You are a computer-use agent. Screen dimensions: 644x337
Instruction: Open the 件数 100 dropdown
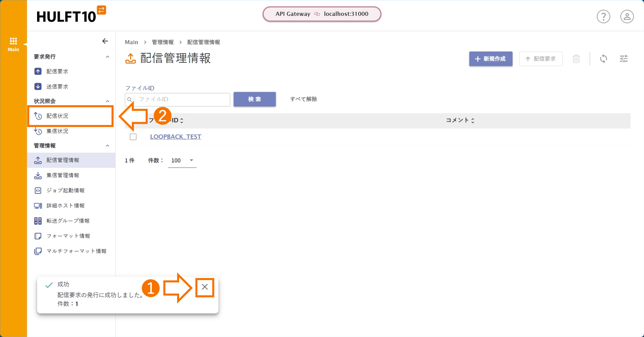pos(182,161)
